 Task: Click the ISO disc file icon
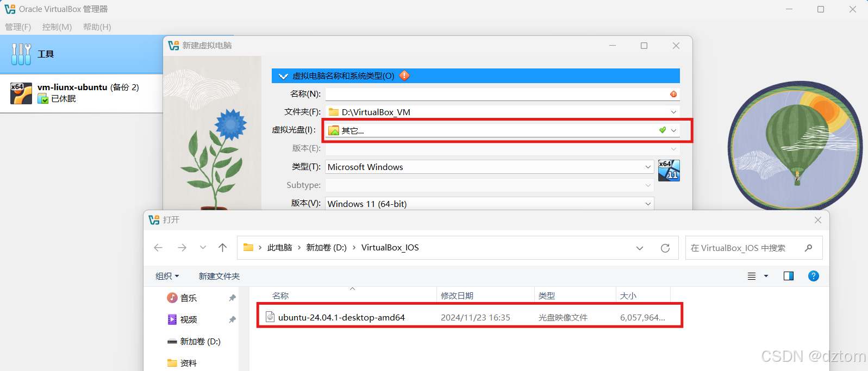270,317
